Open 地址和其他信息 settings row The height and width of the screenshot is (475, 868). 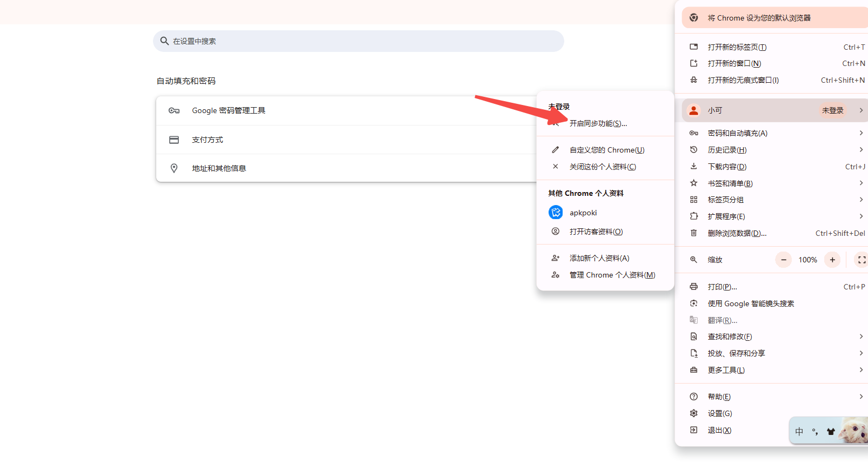point(346,168)
